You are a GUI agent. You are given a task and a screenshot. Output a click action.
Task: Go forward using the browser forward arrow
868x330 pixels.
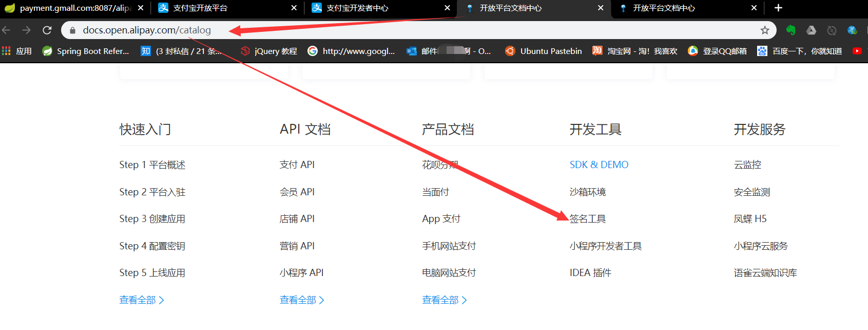pos(26,30)
